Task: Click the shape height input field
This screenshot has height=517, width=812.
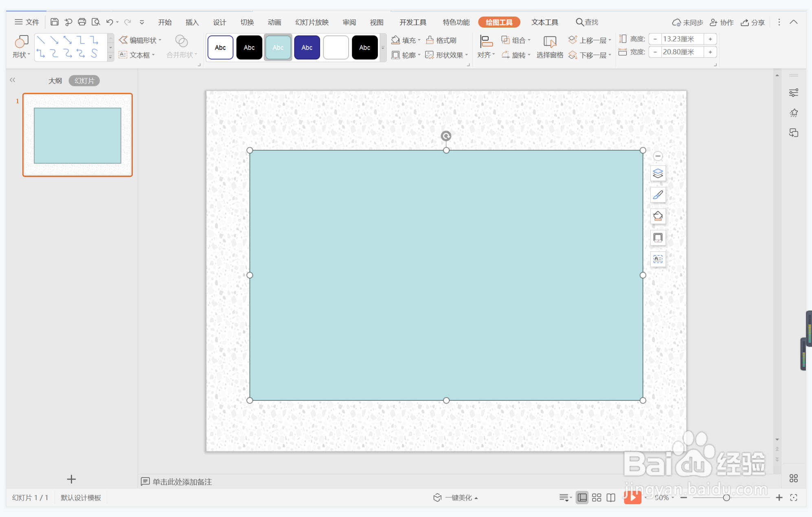Action: pos(682,39)
